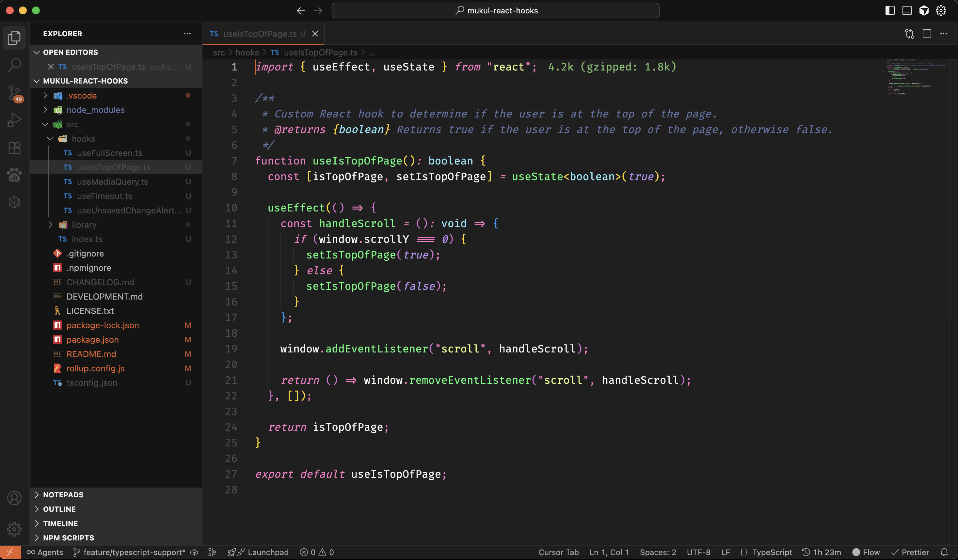Open the Run and Debug view

pyautogui.click(x=14, y=120)
